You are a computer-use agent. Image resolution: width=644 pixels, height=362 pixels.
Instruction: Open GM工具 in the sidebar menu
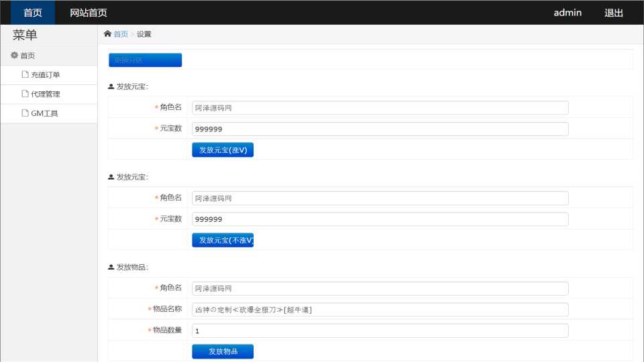pyautogui.click(x=45, y=113)
